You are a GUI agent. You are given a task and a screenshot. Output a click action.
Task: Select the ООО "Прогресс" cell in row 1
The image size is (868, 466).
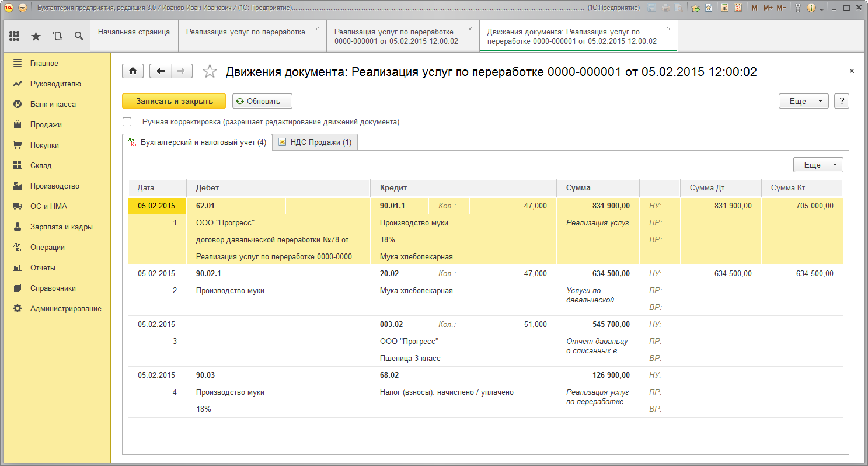click(x=278, y=222)
